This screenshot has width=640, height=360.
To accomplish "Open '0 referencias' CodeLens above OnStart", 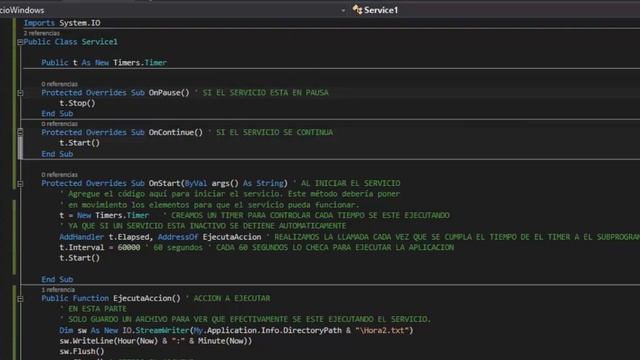I will (59, 175).
